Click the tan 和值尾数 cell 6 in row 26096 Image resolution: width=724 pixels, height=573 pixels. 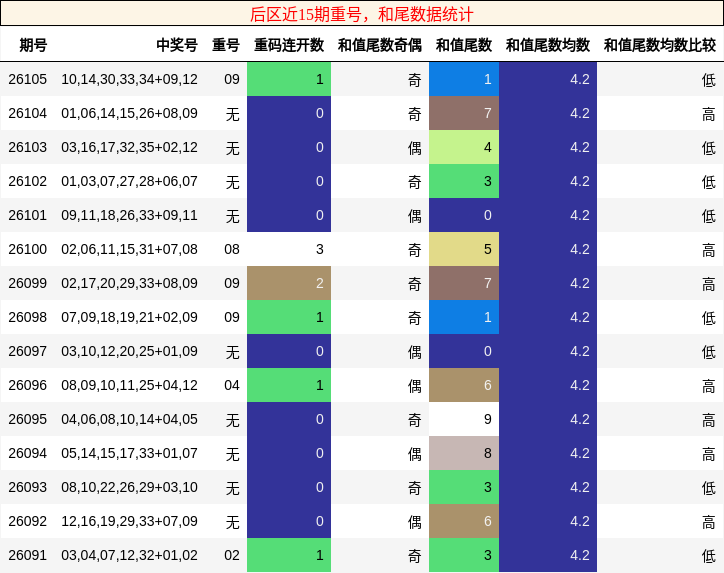pos(464,385)
